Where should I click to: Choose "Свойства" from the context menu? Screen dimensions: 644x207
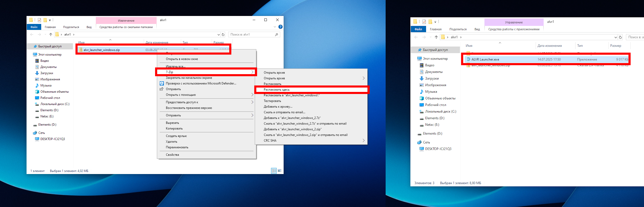click(172, 155)
